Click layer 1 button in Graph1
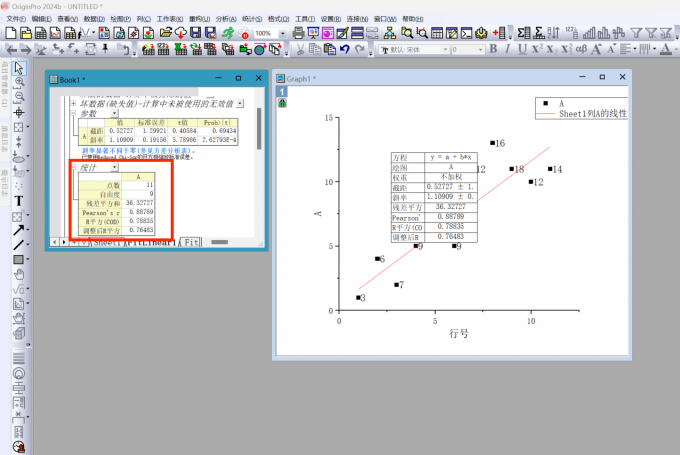The height and width of the screenshot is (455, 680). click(x=282, y=92)
